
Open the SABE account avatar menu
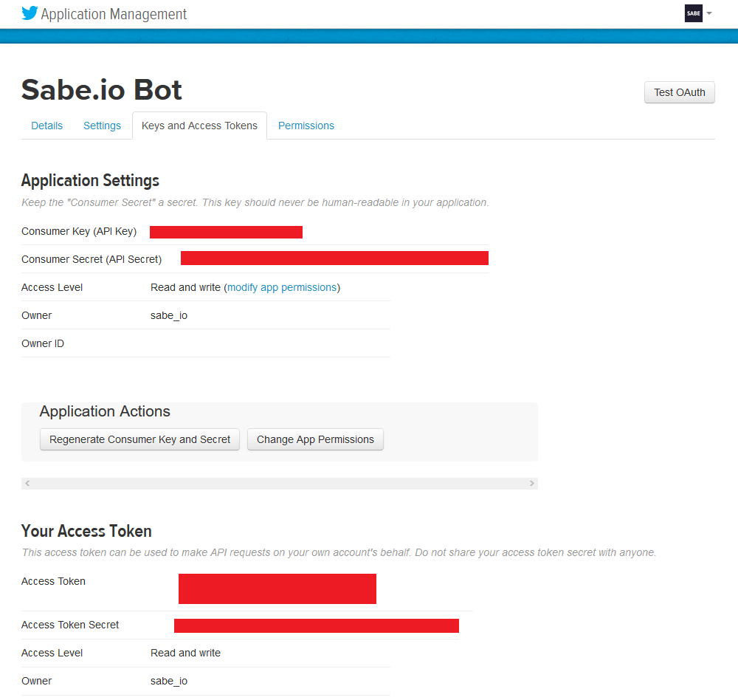693,13
